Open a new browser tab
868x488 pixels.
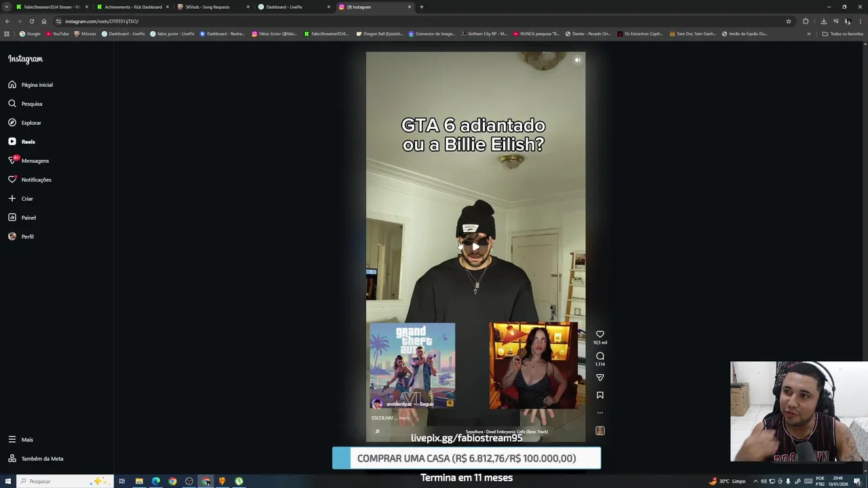[x=421, y=7]
